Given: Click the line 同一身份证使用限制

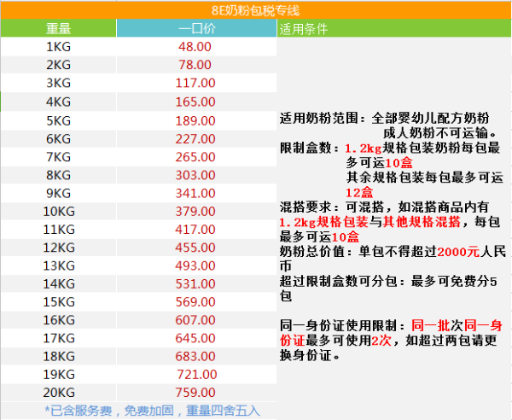Looking at the screenshot, I should point(391,325).
